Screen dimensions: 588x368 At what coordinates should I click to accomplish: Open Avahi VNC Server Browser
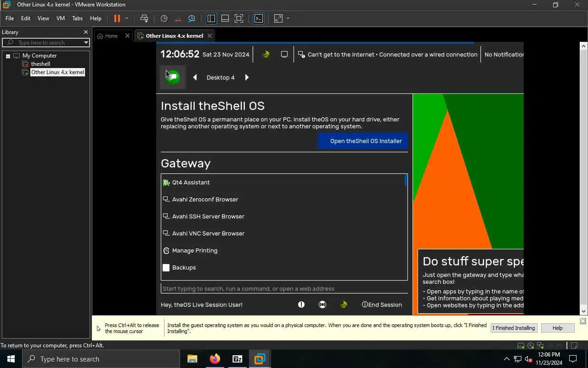pos(283,234)
